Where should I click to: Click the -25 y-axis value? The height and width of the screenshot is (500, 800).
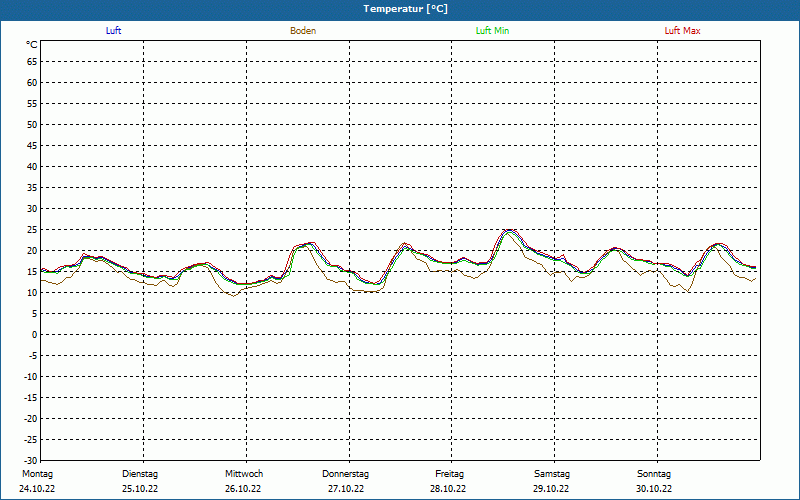[31, 440]
